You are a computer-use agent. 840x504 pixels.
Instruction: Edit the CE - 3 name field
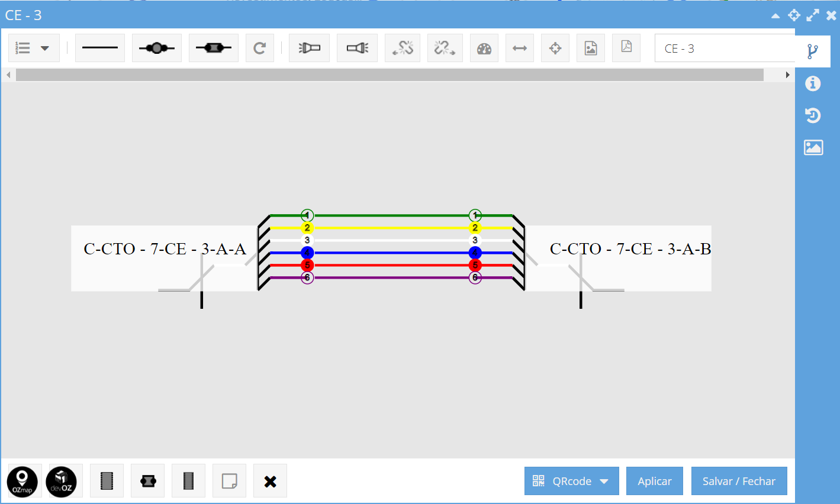(725, 49)
